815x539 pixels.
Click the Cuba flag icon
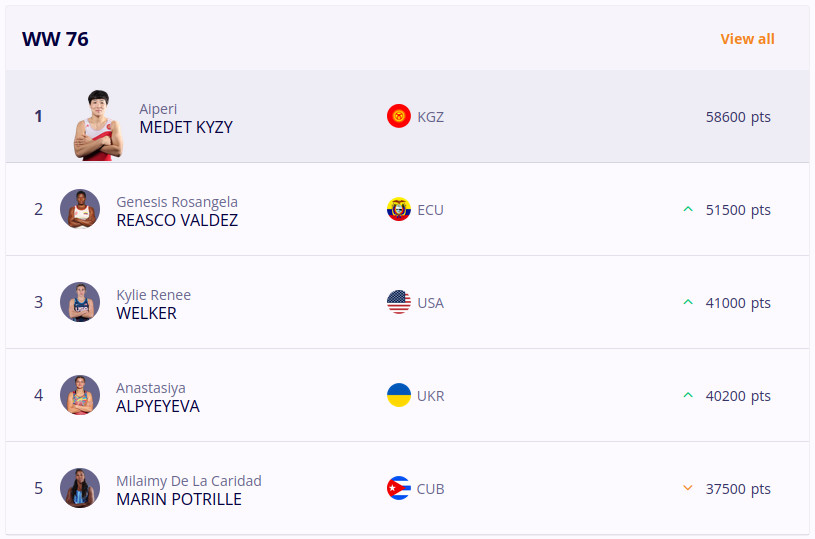[399, 488]
